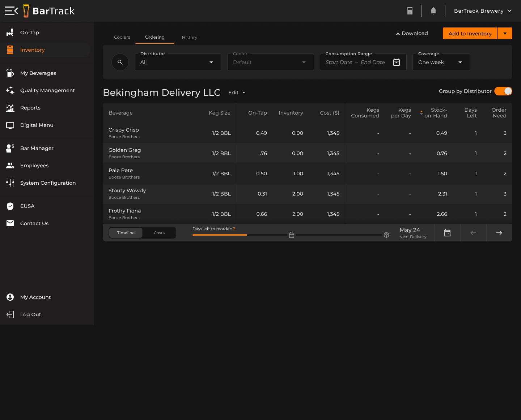Switch to the Coolers tab
This screenshot has height=420, width=521.
coord(122,37)
